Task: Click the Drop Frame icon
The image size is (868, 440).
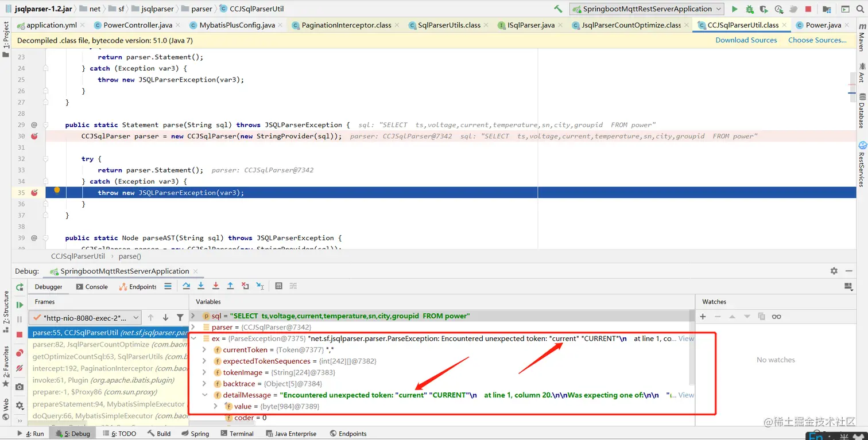Action: point(245,286)
